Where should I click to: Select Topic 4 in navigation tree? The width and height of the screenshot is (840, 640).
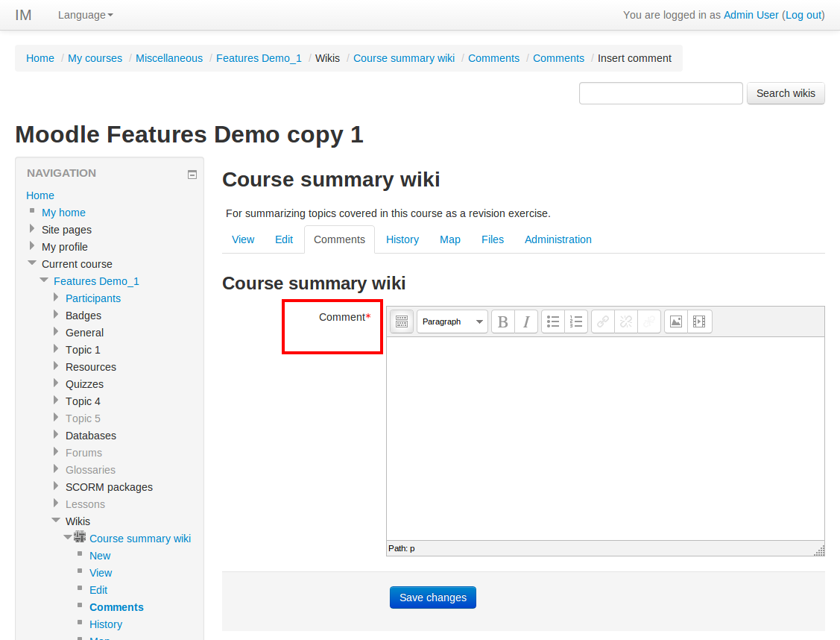[83, 401]
